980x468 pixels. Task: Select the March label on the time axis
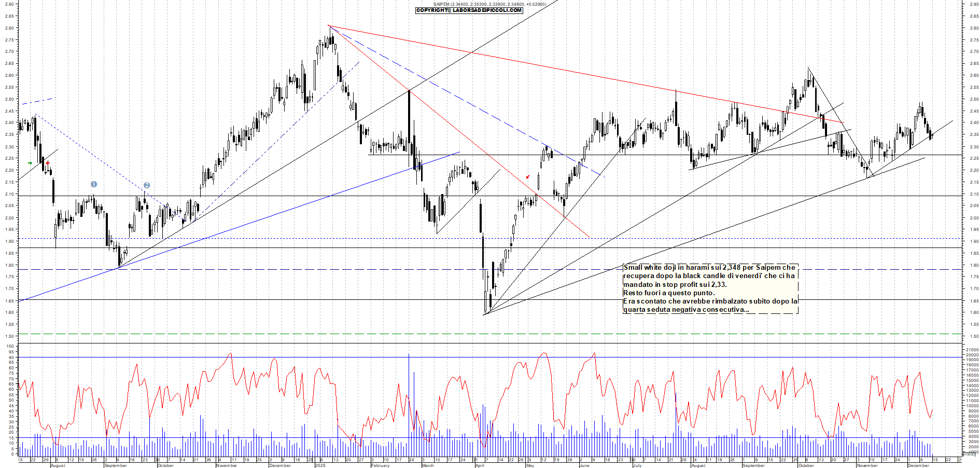[x=428, y=465]
